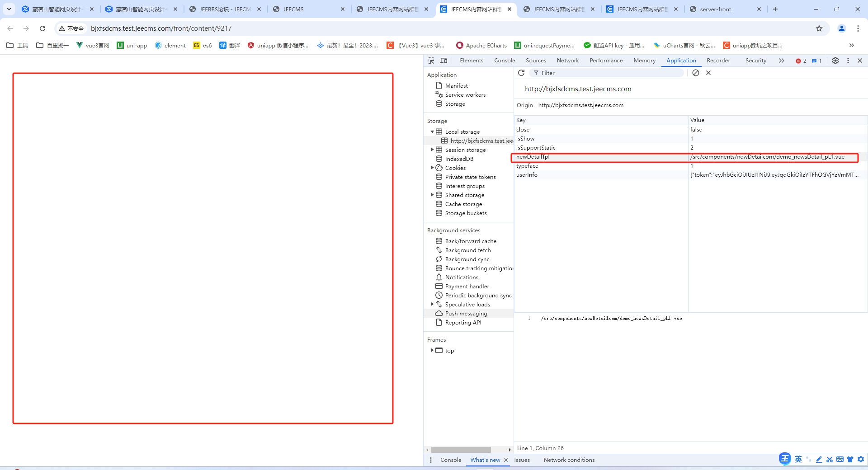Image resolution: width=868 pixels, height=470 pixels.
Task: Click the address bar URL
Action: point(161,28)
